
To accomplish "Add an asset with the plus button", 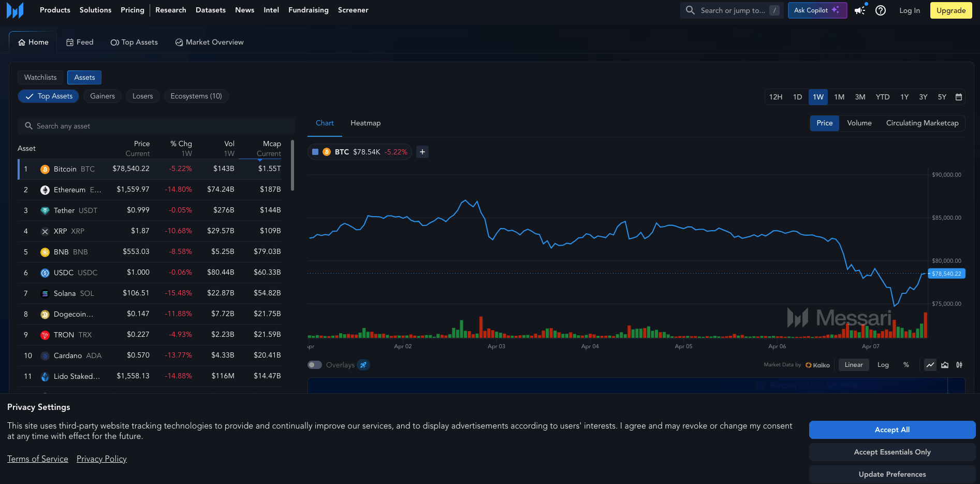I will pyautogui.click(x=422, y=152).
